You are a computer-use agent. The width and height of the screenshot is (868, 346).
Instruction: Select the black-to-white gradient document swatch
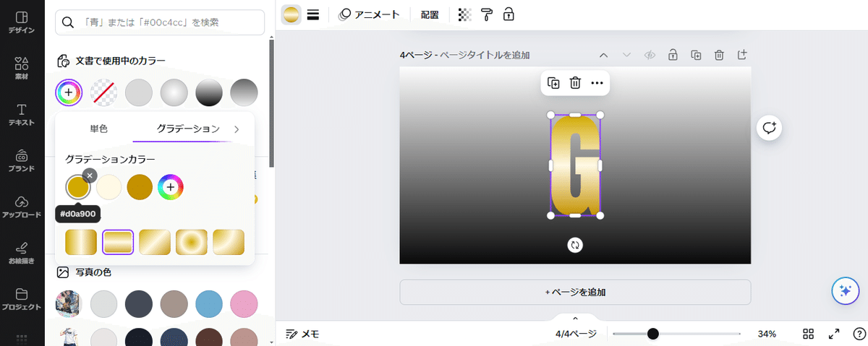209,92
